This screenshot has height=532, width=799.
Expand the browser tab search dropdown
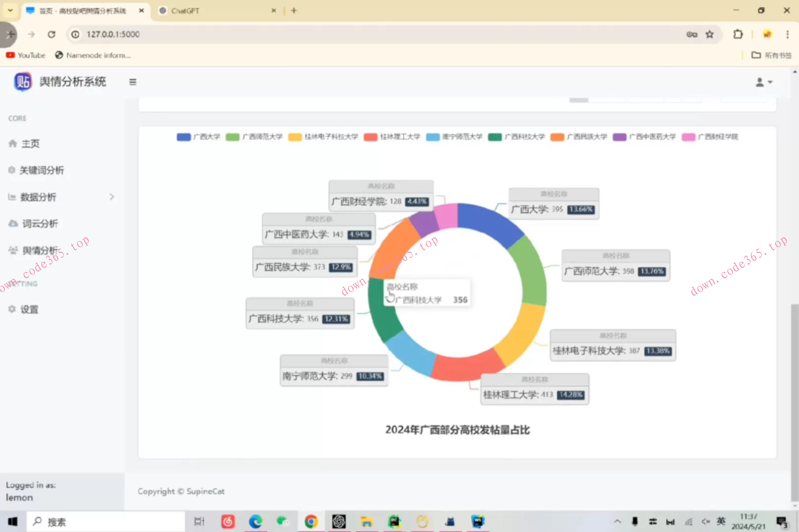(10, 10)
